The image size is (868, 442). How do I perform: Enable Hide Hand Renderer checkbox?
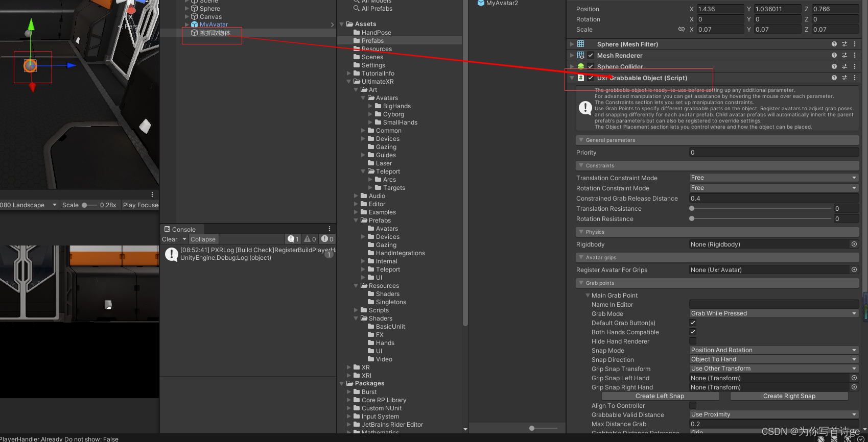click(693, 341)
